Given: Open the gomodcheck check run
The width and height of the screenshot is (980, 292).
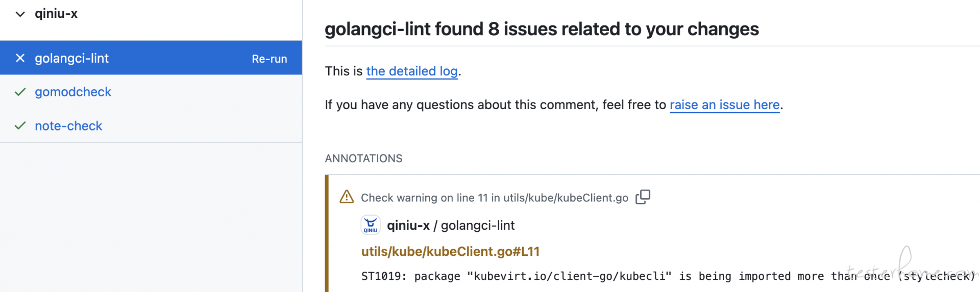Looking at the screenshot, I should coord(73,92).
